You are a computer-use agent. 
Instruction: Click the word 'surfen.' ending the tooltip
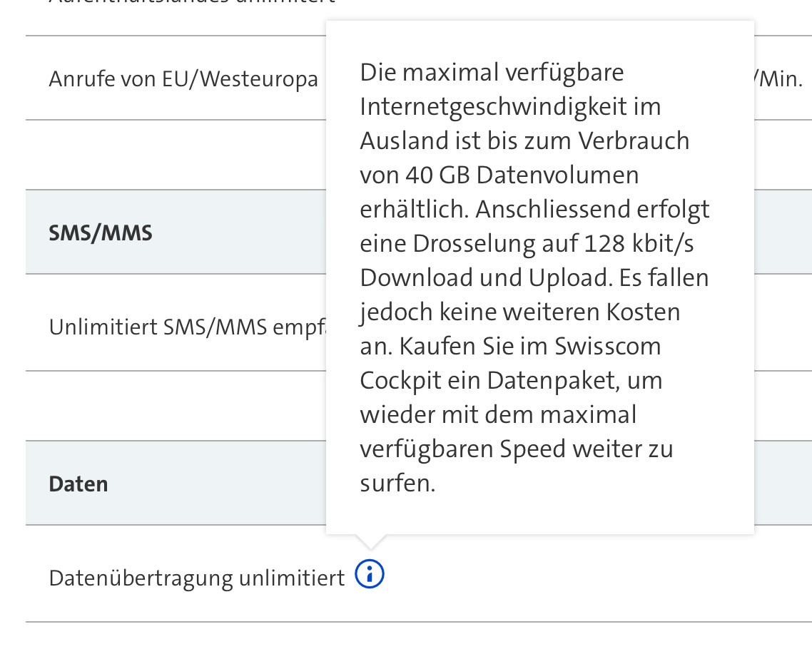tap(397, 484)
